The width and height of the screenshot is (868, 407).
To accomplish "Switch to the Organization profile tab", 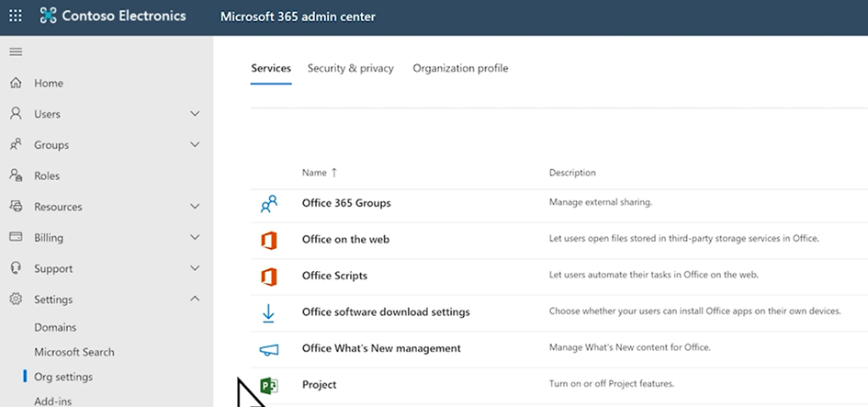I will click(460, 69).
